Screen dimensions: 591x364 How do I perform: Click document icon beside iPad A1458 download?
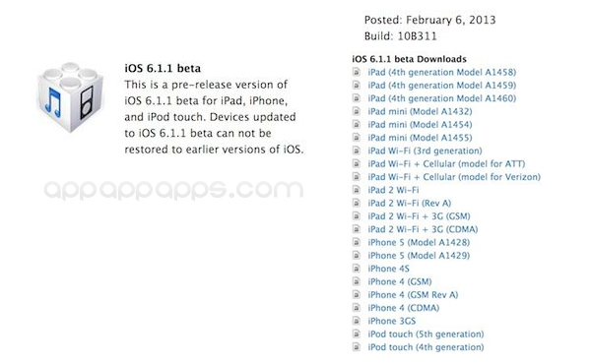click(357, 72)
